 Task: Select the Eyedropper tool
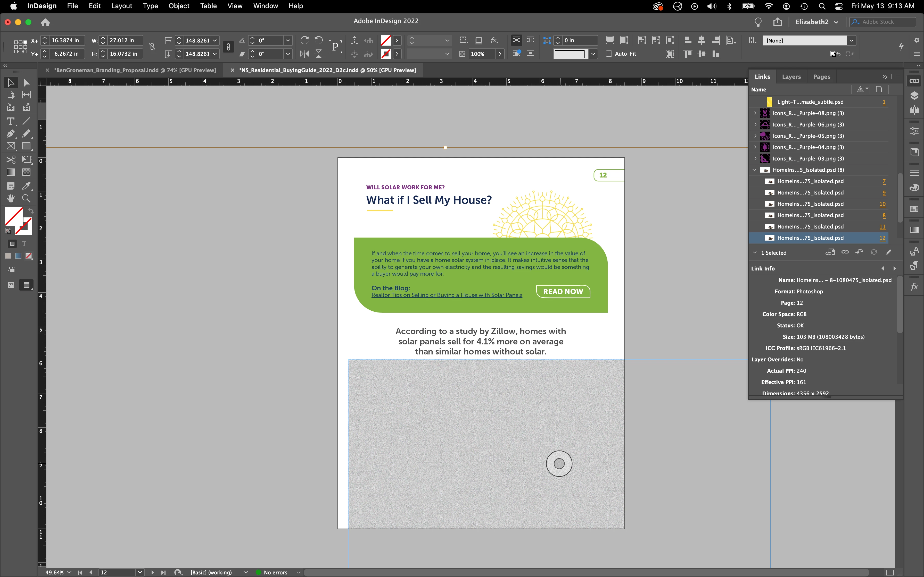pos(26,186)
